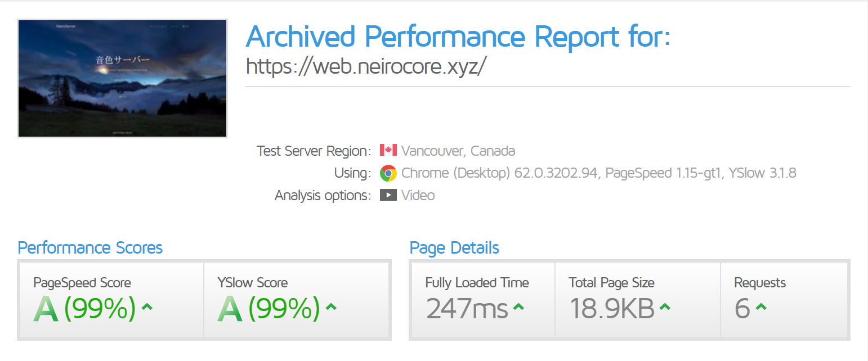The height and width of the screenshot is (361, 868).
Task: Click the Chrome browser icon
Action: 388,173
